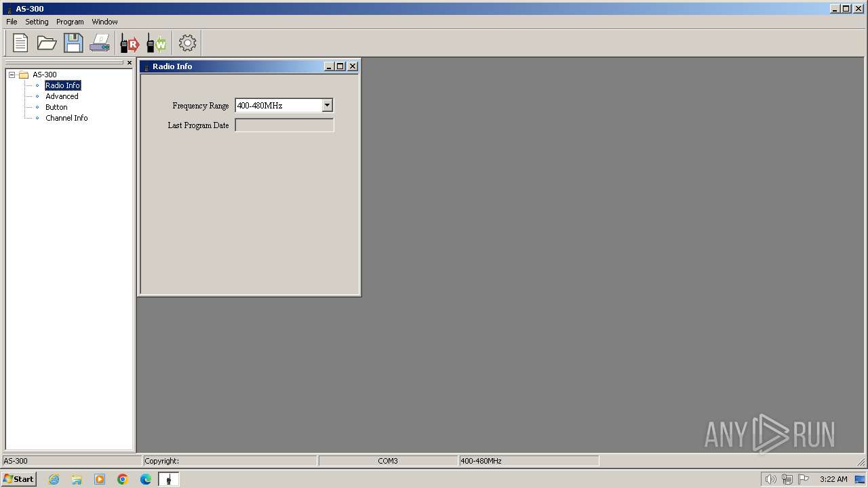Open the Program menu
This screenshot has width=868, height=488.
(70, 22)
